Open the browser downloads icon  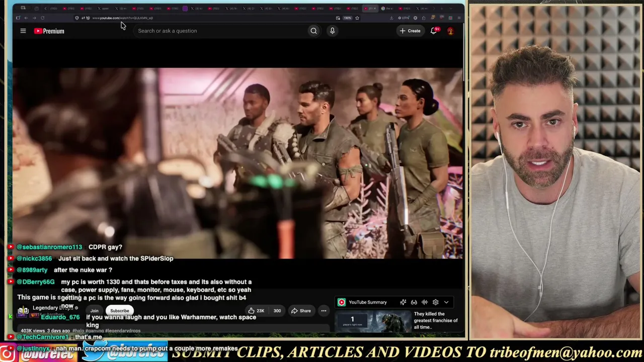coord(391,18)
